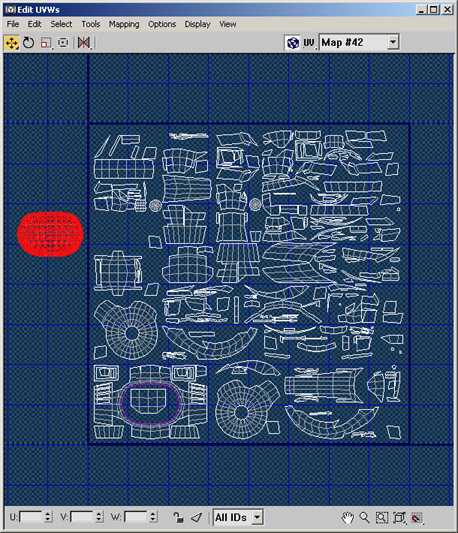Screen dimensions: 458x533
Task: Open the Mapping menu
Action: [x=124, y=24]
